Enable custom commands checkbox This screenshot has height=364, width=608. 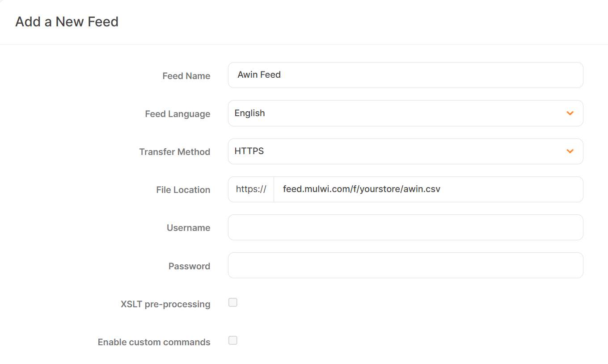click(232, 340)
